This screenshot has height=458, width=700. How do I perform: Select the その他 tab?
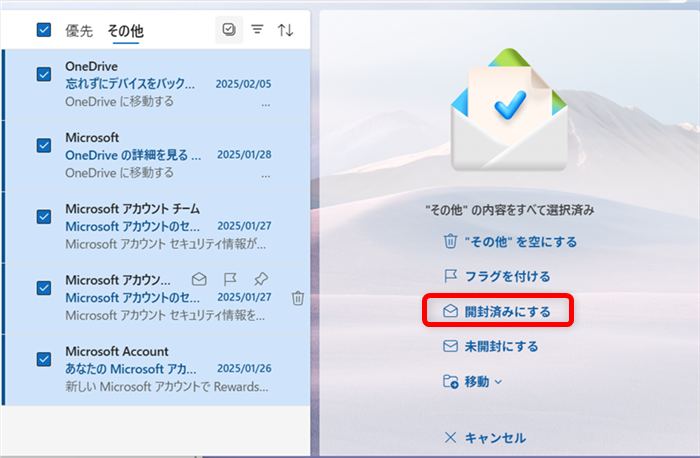pyautogui.click(x=125, y=31)
